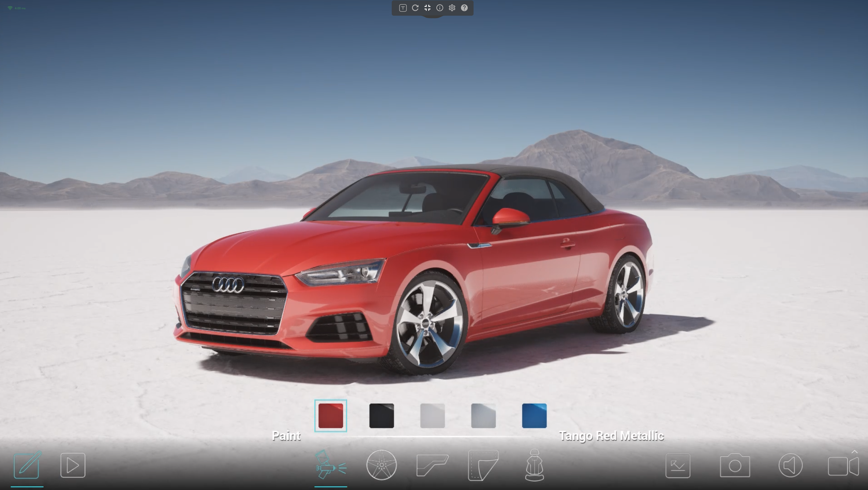This screenshot has height=490, width=868.
Task: Toggle the T text overlay button
Action: [403, 8]
